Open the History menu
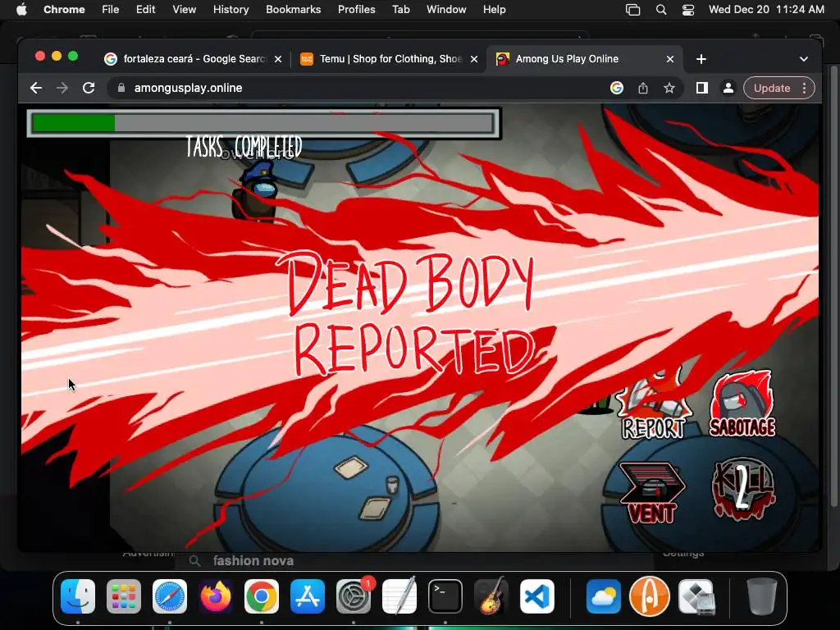Screen dimensions: 840x630 pos(231,9)
